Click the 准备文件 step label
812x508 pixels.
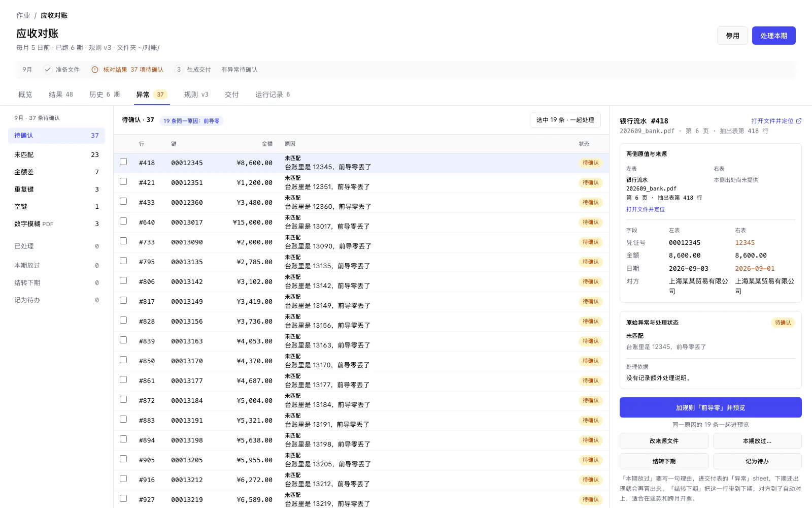(67, 70)
